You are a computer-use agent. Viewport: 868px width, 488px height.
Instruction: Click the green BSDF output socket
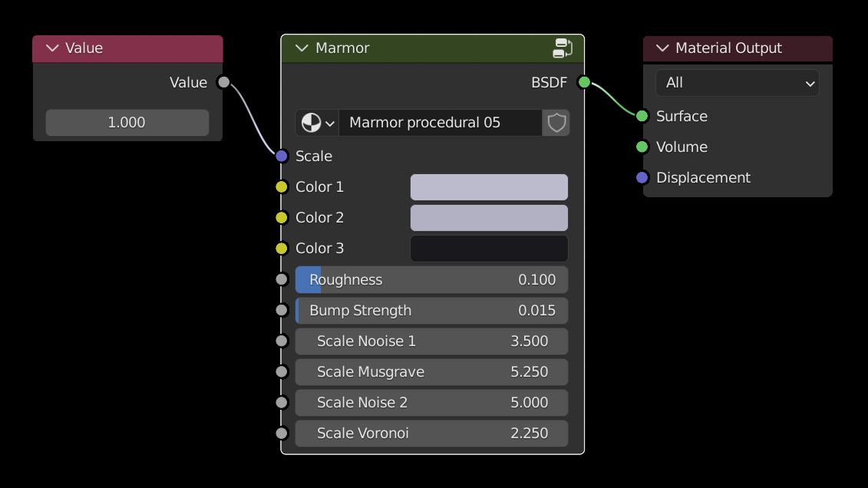tap(584, 82)
